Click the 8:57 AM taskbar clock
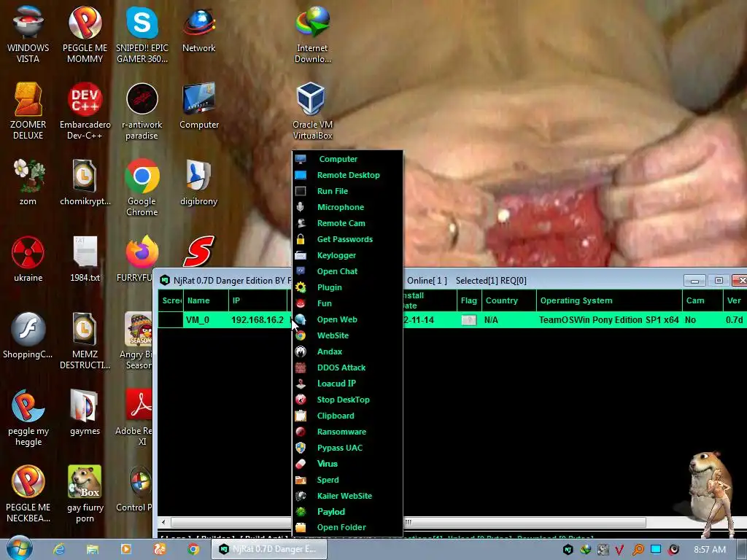 709,550
